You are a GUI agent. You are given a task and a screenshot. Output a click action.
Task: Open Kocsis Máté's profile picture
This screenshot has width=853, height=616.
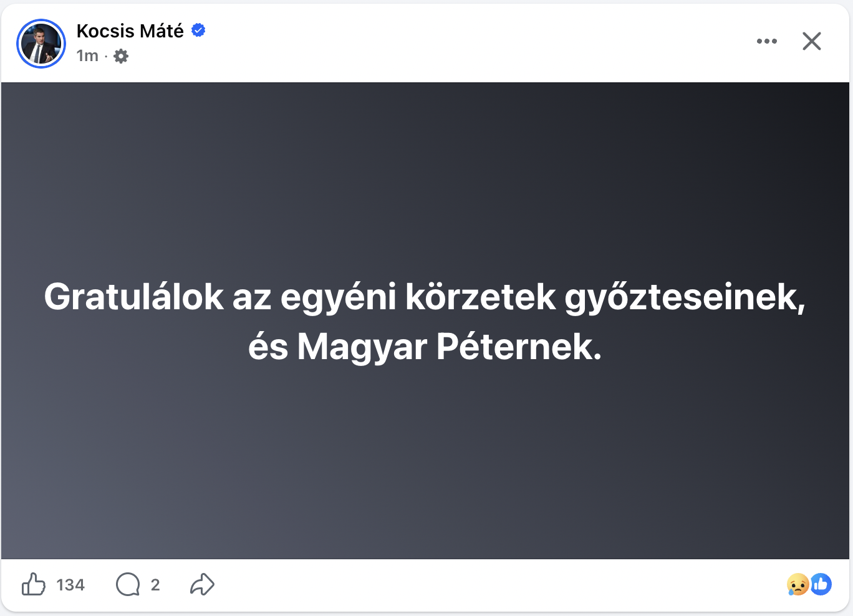click(41, 44)
